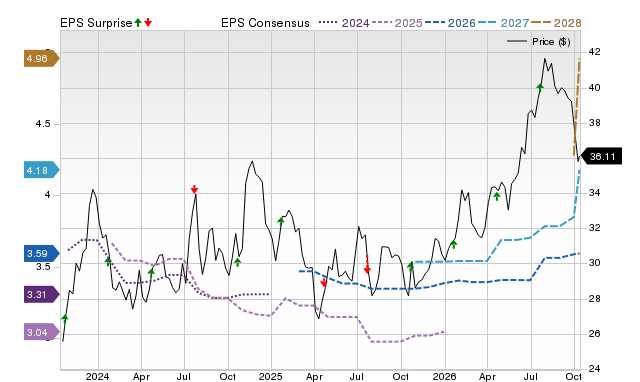This screenshot has height=382, width=640.
Task: Click the green surprise arrow near October 2025
Action: point(411,267)
